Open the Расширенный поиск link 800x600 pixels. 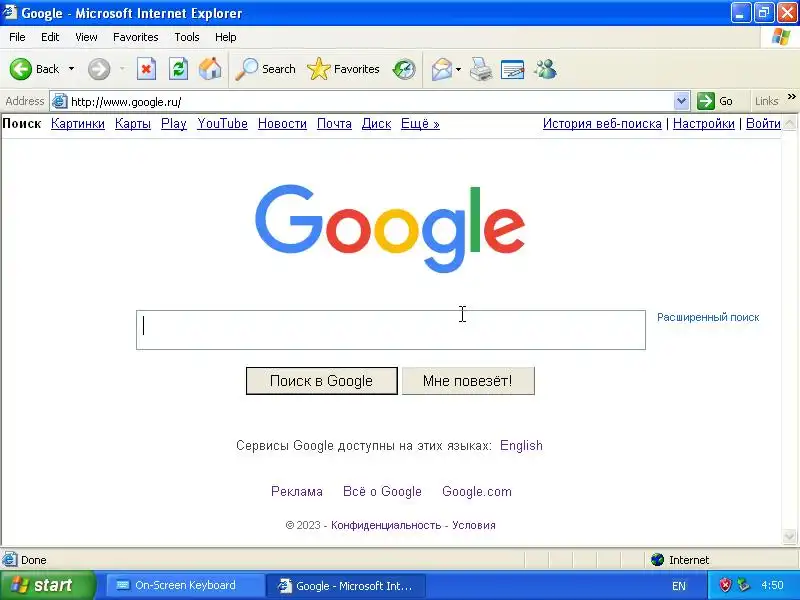pyautogui.click(x=708, y=317)
